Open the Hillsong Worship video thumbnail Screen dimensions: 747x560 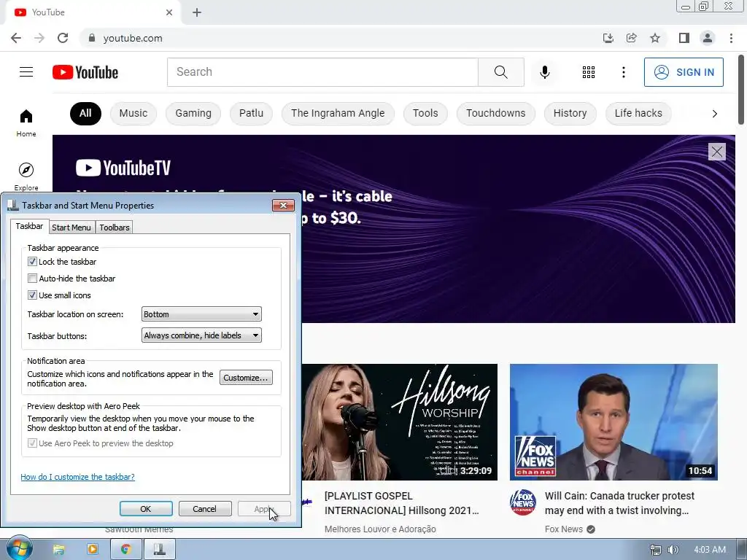(x=399, y=422)
